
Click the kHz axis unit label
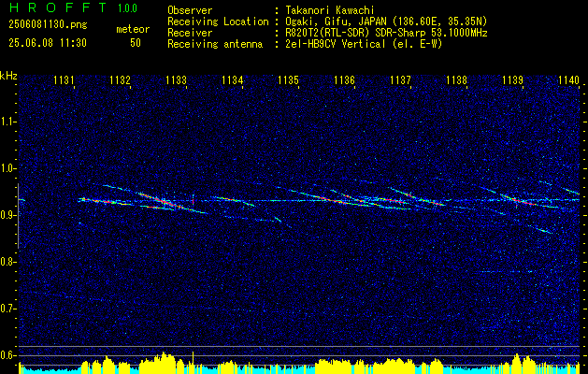8,76
